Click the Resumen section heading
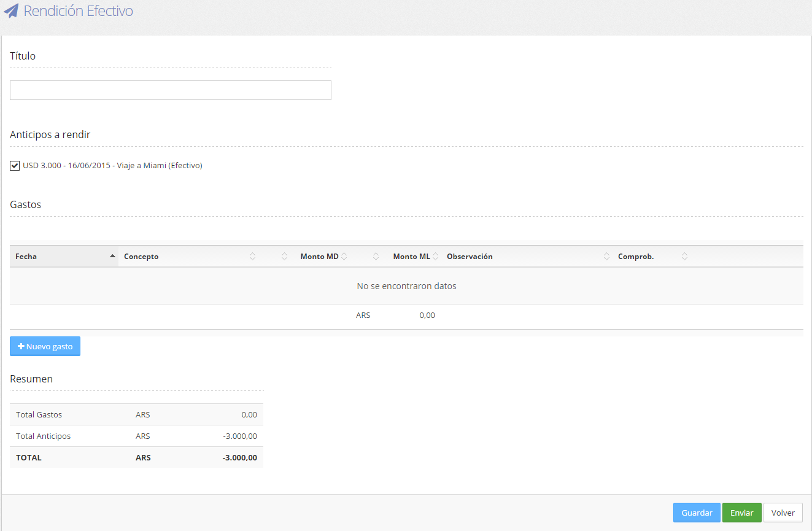Viewport: 812px width, 531px height. (x=31, y=379)
